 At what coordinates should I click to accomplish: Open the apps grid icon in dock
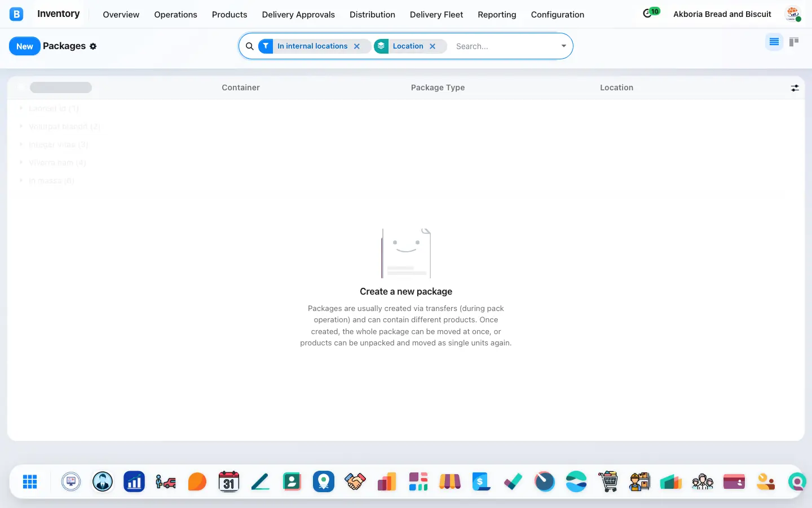[x=30, y=481]
